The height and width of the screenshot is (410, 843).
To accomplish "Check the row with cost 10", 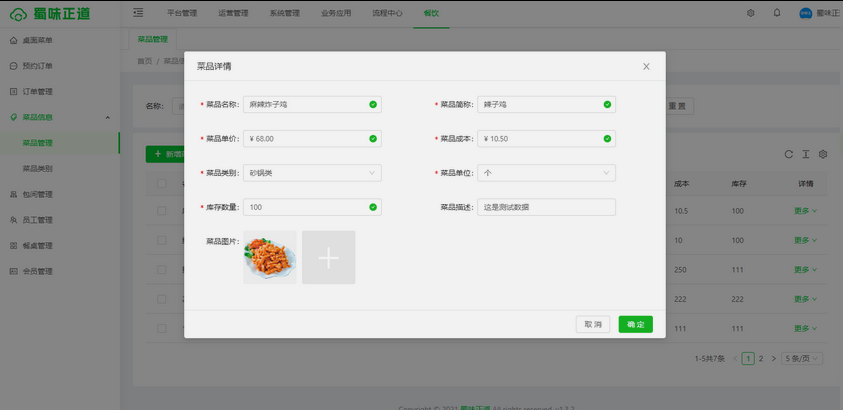I will coord(162,240).
